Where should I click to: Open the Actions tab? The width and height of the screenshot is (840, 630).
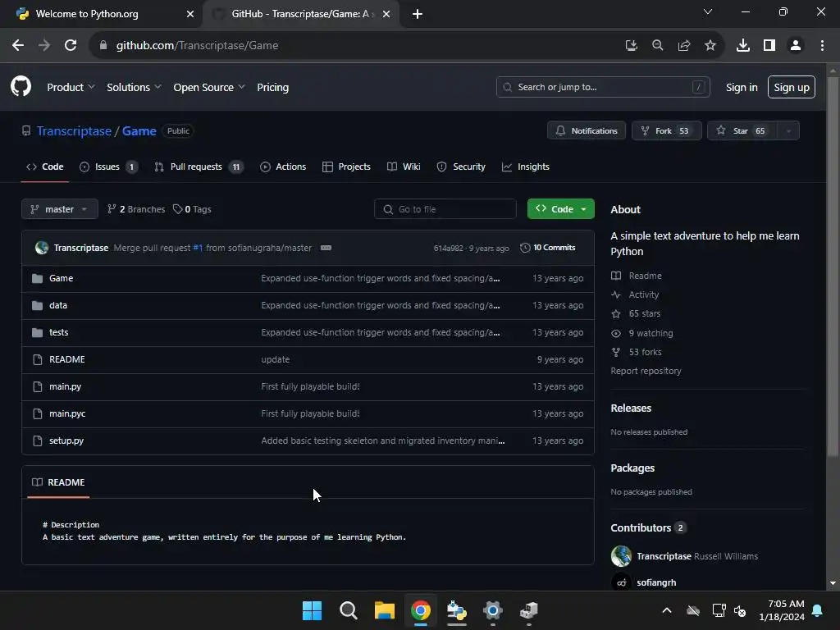click(x=283, y=167)
